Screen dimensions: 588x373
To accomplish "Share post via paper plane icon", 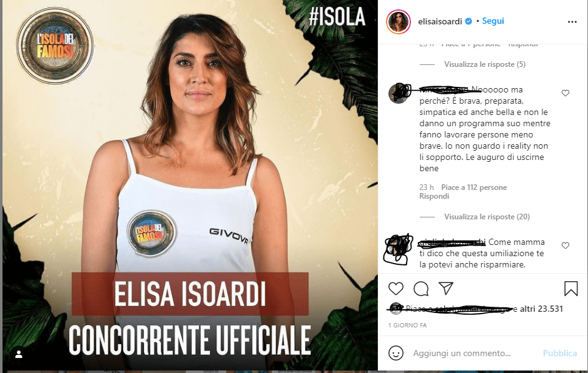I will 446,289.
